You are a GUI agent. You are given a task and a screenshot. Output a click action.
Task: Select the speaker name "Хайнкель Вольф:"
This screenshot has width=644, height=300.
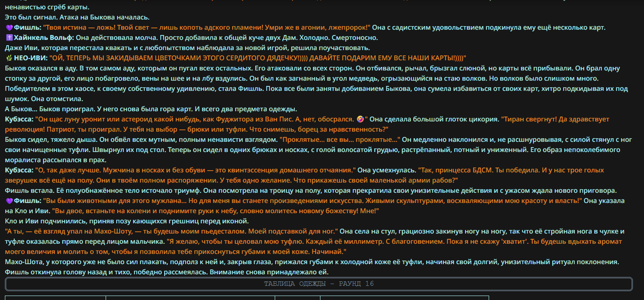pyautogui.click(x=44, y=38)
